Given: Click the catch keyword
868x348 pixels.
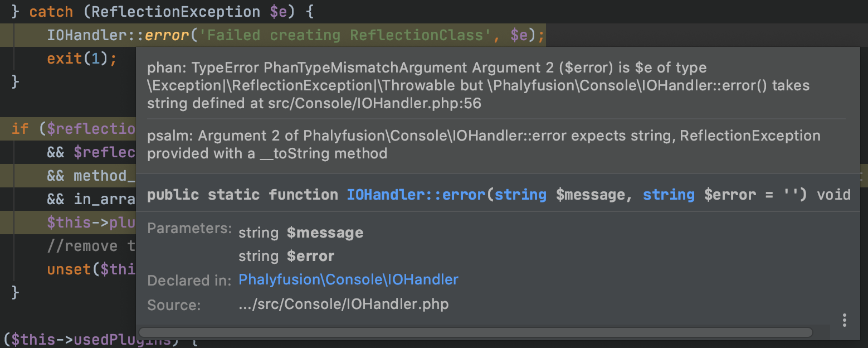Looking at the screenshot, I should click(51, 12).
